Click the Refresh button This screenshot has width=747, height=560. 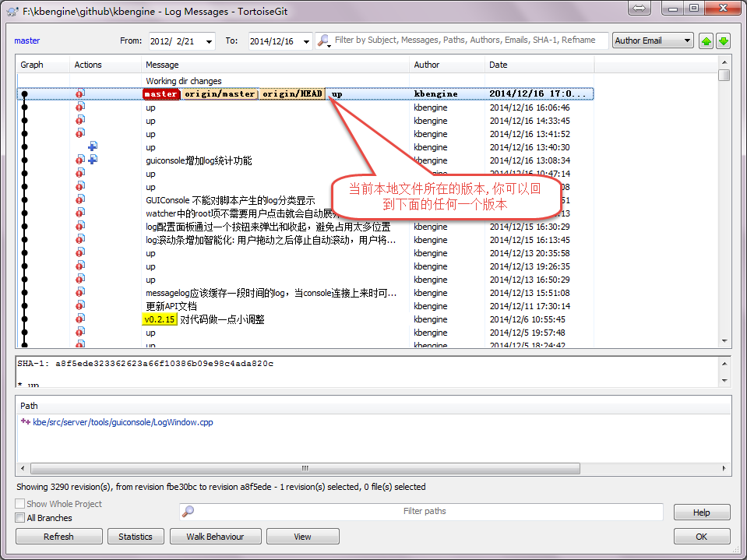point(58,536)
